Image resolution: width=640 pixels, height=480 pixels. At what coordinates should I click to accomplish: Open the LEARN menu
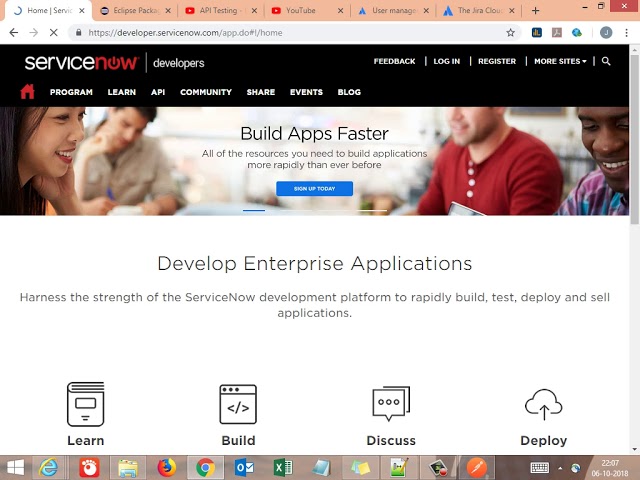tap(122, 92)
